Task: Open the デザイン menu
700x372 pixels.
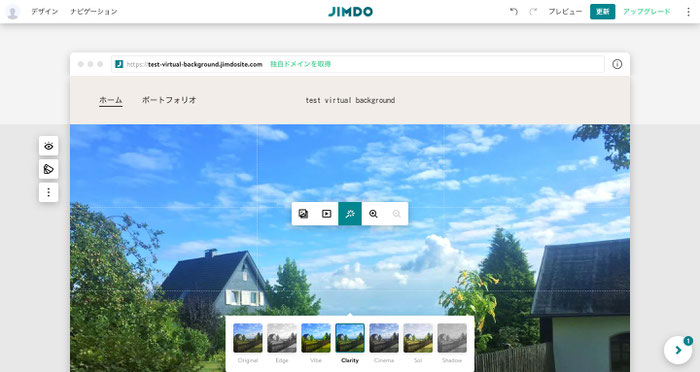Action: pyautogui.click(x=45, y=12)
